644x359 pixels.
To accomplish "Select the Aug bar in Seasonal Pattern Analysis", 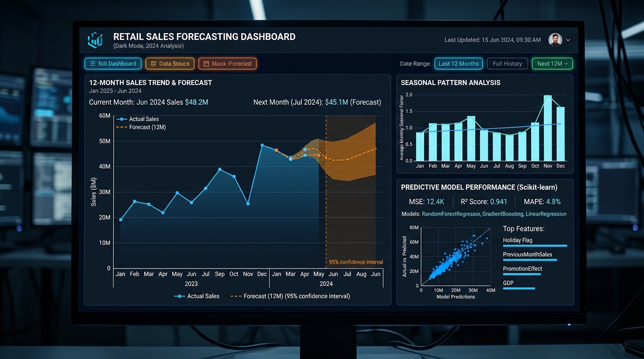I will point(509,148).
